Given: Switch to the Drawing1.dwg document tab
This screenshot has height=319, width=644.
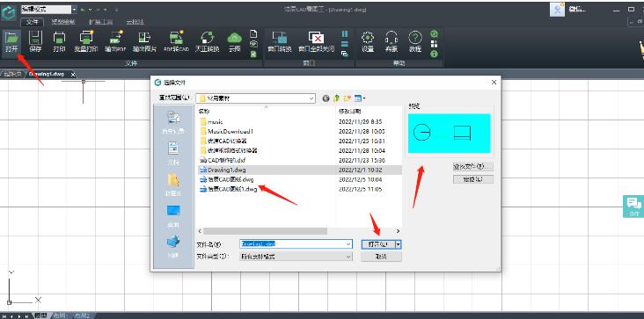Looking at the screenshot, I should point(47,74).
